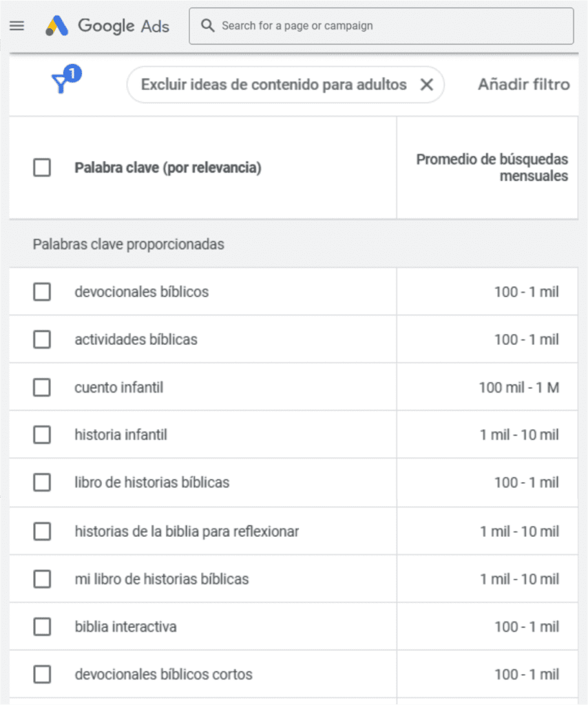Select the actividades bíblicas checkbox
588x705 pixels.
pos(42,339)
